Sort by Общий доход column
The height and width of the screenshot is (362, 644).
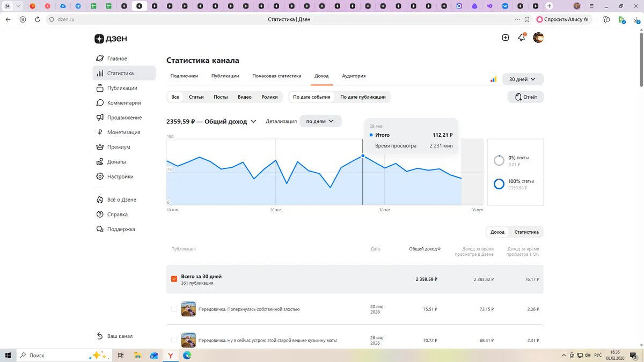coord(425,249)
